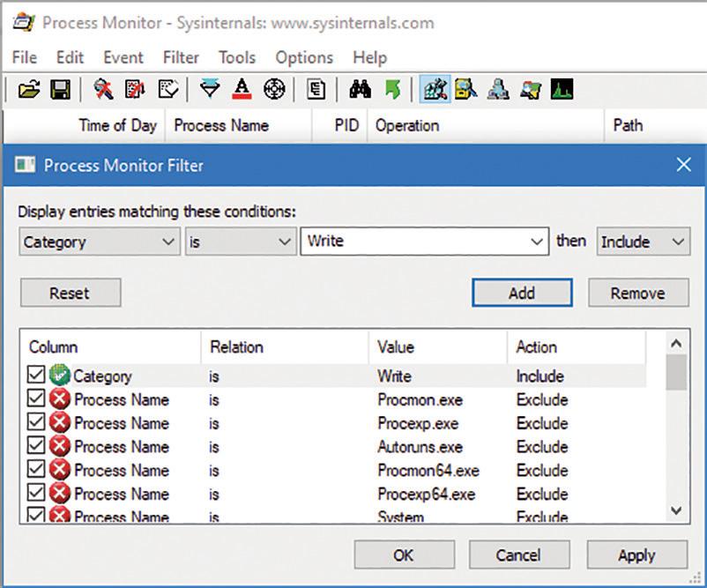This screenshot has height=588, width=707.
Task: Toggle Show Network Activity icon
Action: 498,89
